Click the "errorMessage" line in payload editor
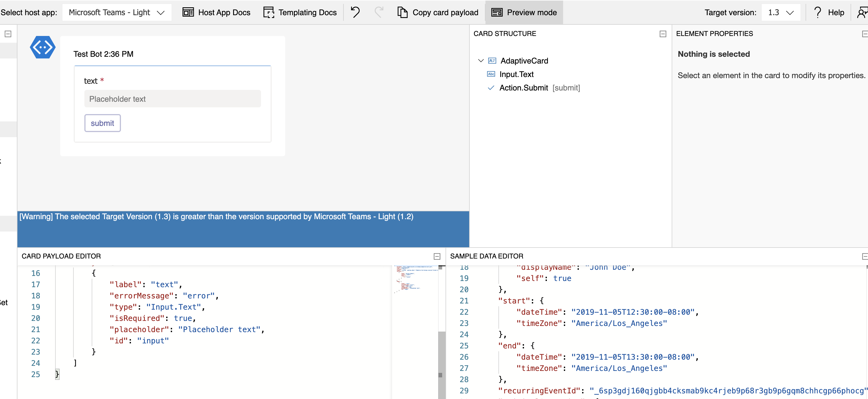The image size is (868, 399). click(x=164, y=296)
